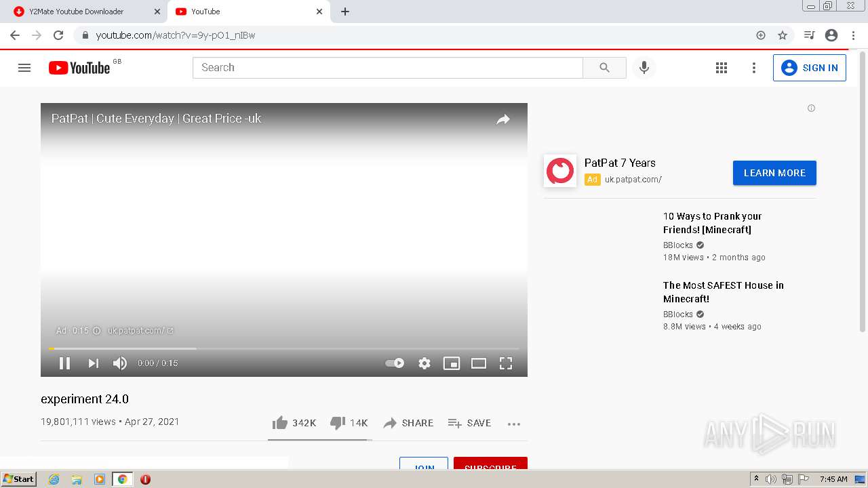Bookmark this page with star icon
Screen dimensions: 868x488
(782, 35)
